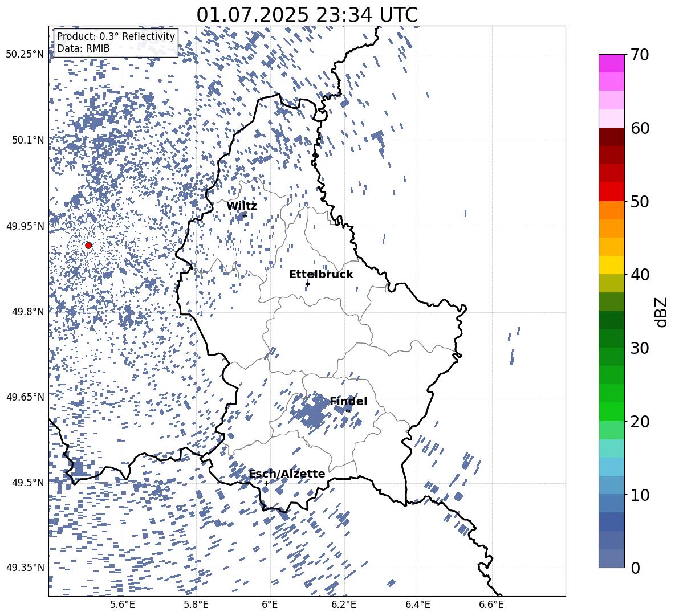Click the 6.6°E longitude label
Image resolution: width=675 pixels, height=616 pixels.
tap(491, 605)
